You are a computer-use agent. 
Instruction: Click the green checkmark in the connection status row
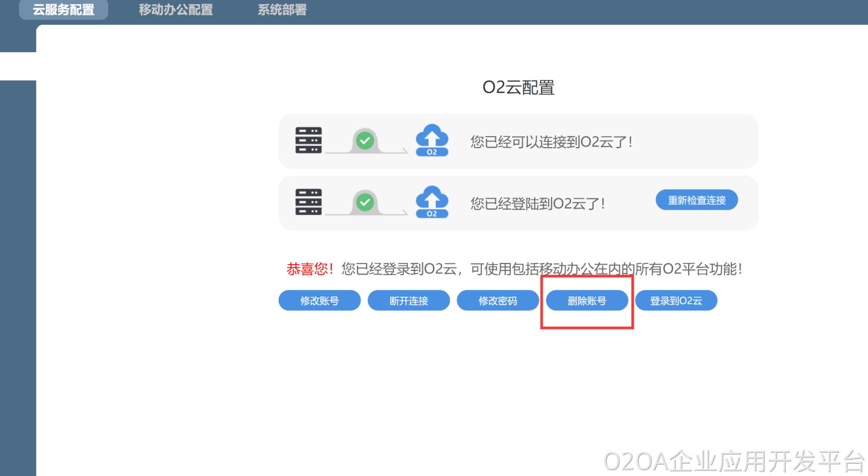click(x=365, y=141)
